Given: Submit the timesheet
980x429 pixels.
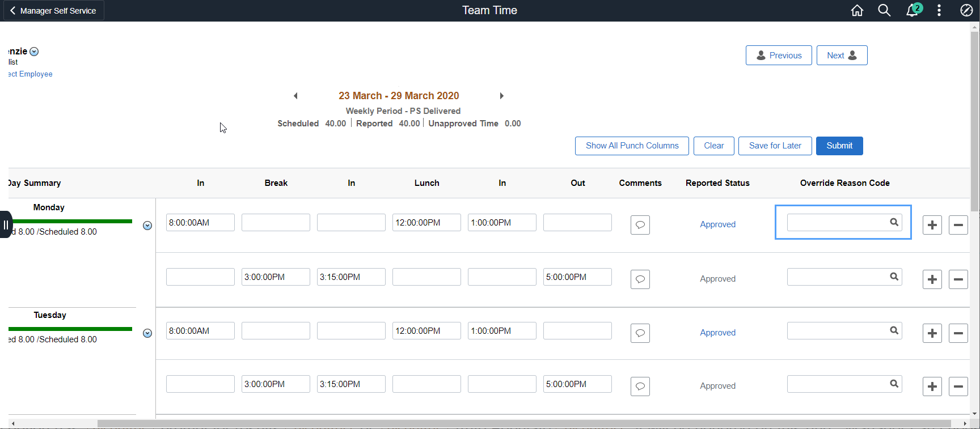Looking at the screenshot, I should click(839, 146).
